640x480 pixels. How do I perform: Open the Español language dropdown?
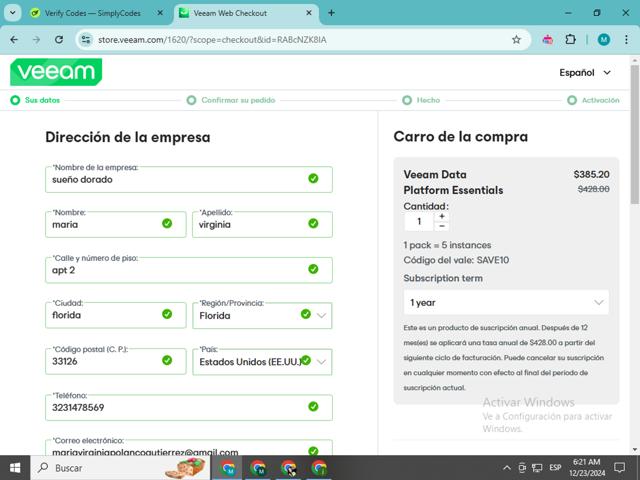585,73
